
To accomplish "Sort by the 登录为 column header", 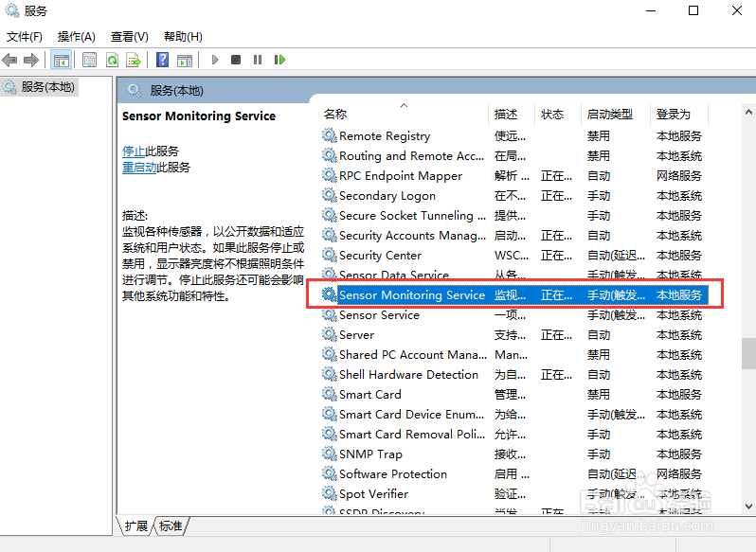I will click(x=679, y=115).
